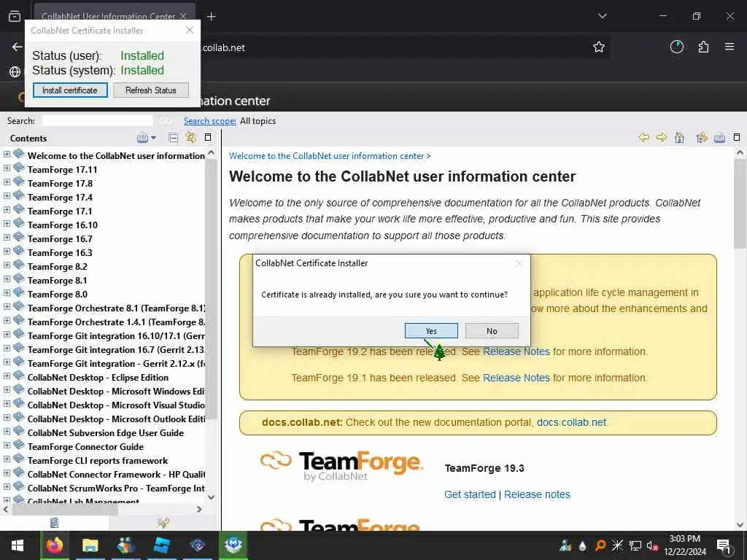The image size is (747, 560).
Task: Click the contents tree horizontal scroll right arrow
Action: [199, 509]
